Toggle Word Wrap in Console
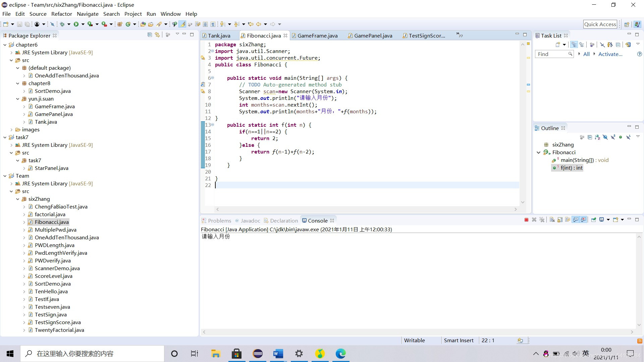The height and width of the screenshot is (362, 644). (x=568, y=220)
